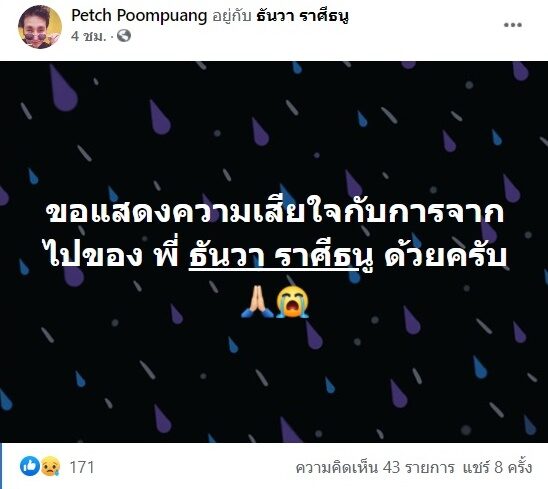Click the 4 ชม. timestamp
The height and width of the screenshot is (489, 548).
(x=88, y=36)
